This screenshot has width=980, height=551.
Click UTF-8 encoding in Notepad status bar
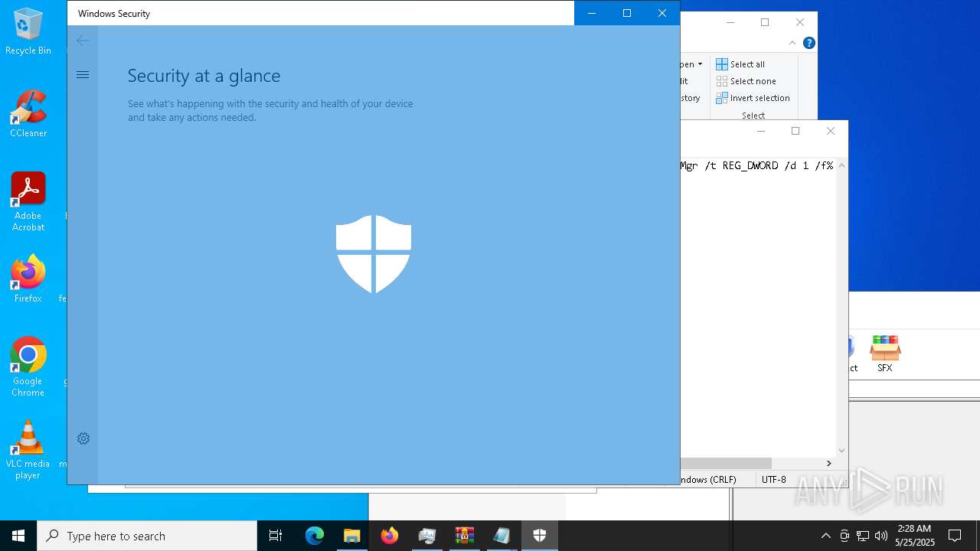(x=773, y=480)
